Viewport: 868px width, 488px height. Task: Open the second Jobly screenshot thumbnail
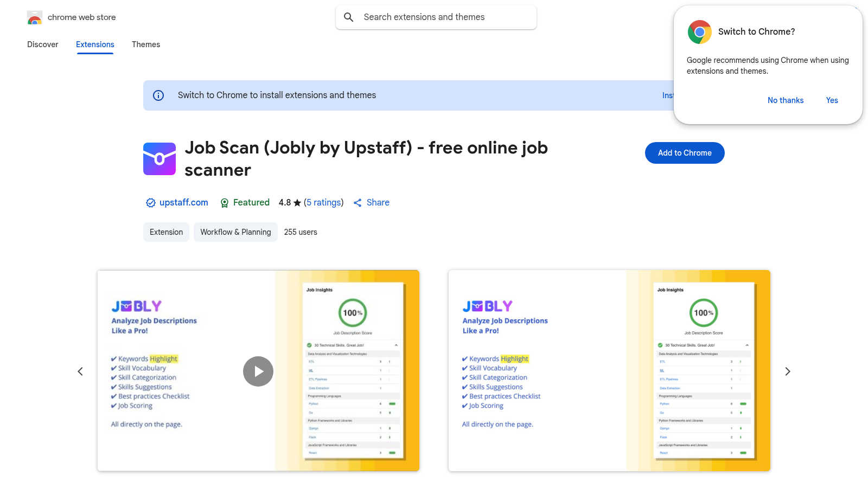point(609,370)
